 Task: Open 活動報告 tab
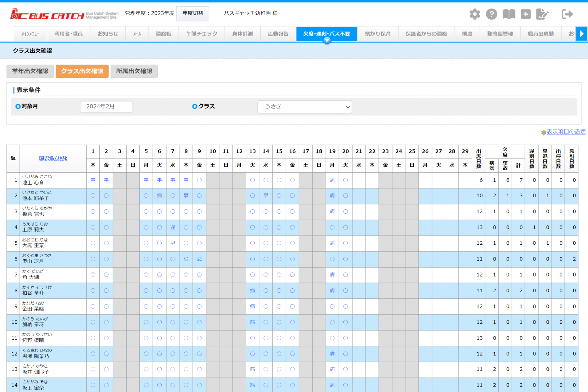278,34
